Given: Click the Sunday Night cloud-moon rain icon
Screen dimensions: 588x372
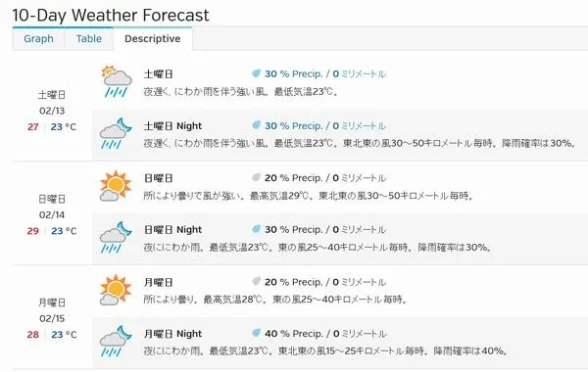Looking at the screenshot, I should (x=116, y=238).
